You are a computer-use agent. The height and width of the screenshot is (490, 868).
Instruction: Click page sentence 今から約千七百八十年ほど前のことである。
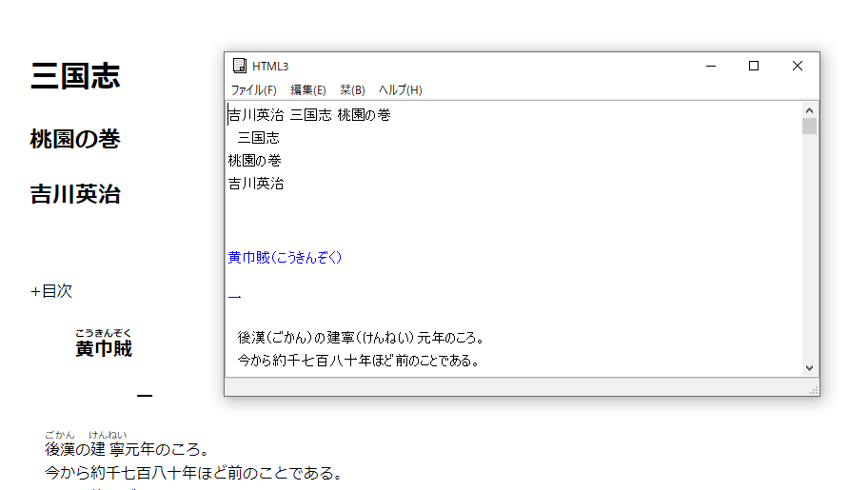click(x=194, y=474)
